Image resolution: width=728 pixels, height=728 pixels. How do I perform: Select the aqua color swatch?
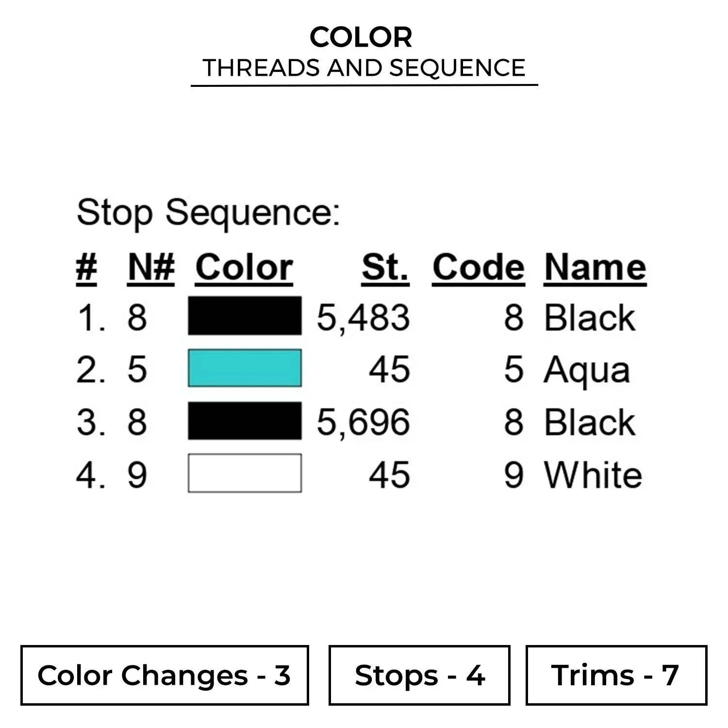245,368
